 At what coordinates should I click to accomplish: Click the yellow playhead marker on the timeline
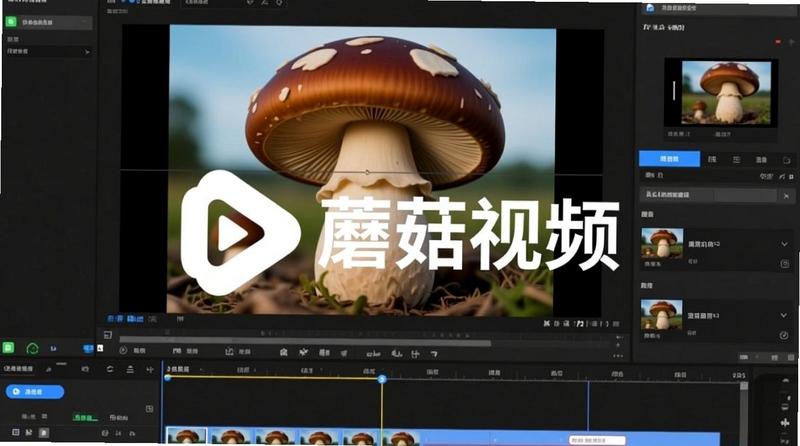click(382, 379)
